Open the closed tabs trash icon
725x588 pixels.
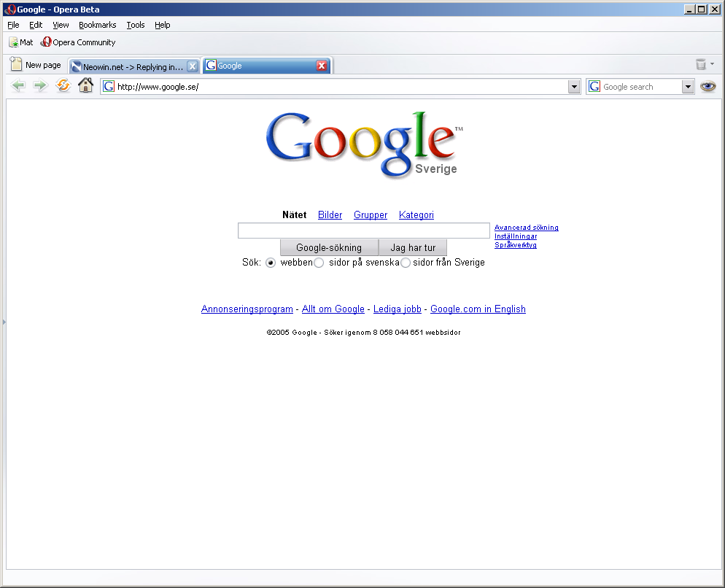click(701, 64)
